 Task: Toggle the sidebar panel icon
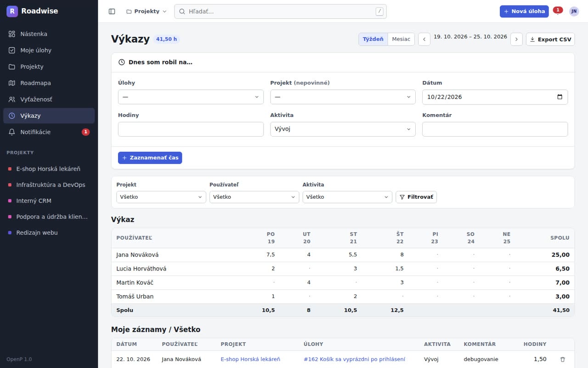click(x=112, y=11)
